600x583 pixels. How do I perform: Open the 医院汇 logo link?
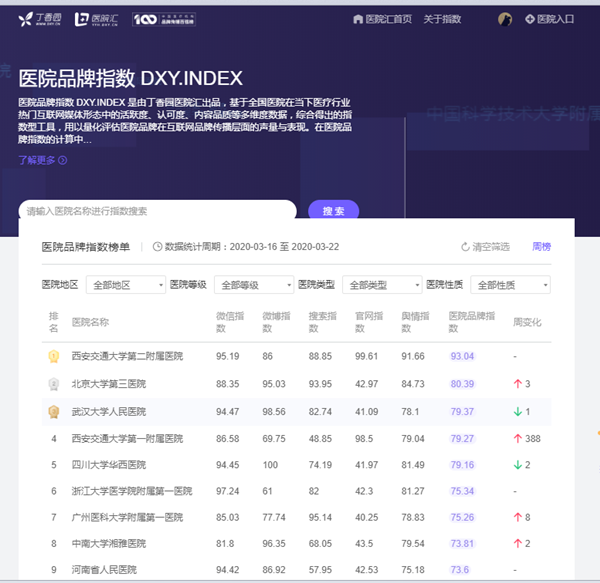[96, 19]
